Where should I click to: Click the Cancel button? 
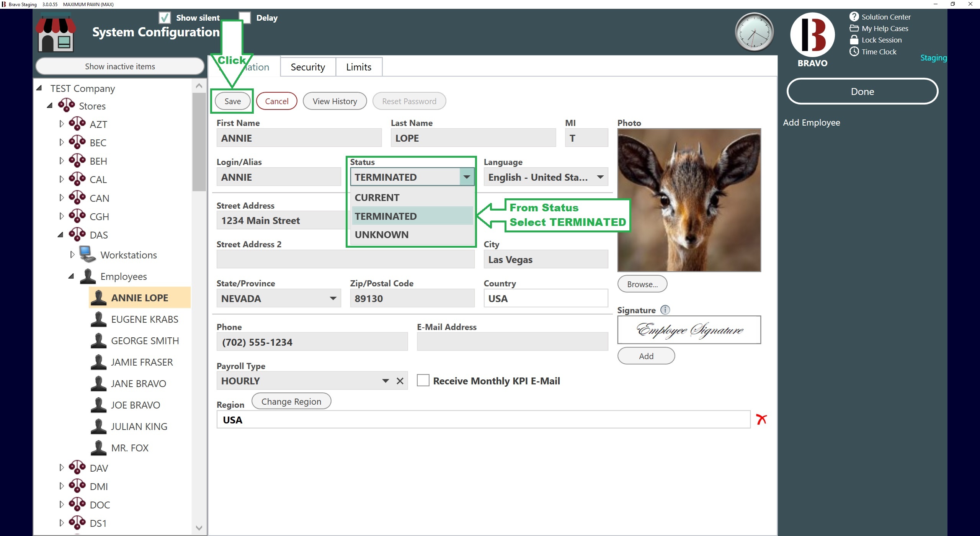[x=276, y=101]
